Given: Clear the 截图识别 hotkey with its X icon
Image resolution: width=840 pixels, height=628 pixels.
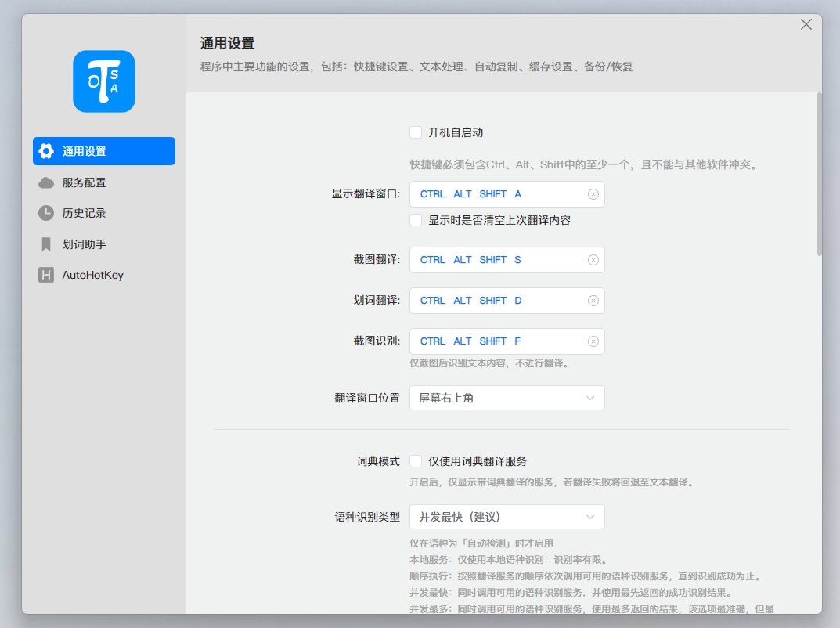Looking at the screenshot, I should (x=593, y=341).
